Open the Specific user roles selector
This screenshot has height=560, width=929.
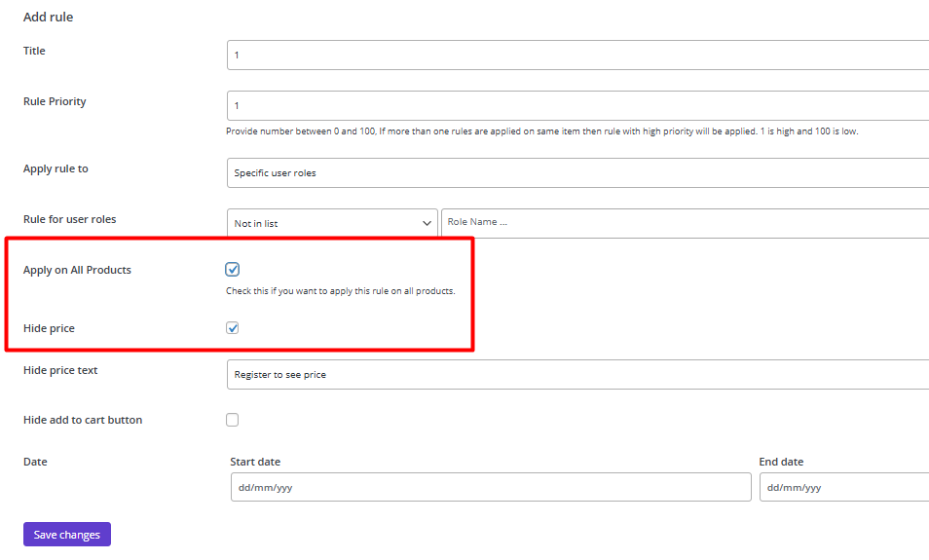[577, 173]
